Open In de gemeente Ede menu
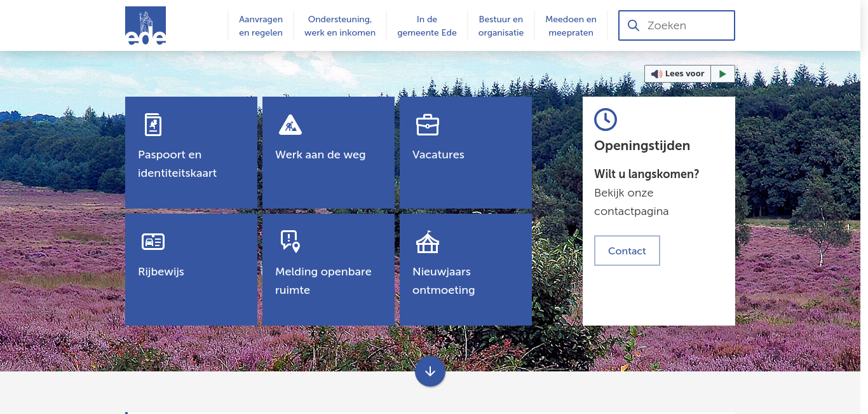Image resolution: width=868 pixels, height=414 pixels. tap(427, 26)
